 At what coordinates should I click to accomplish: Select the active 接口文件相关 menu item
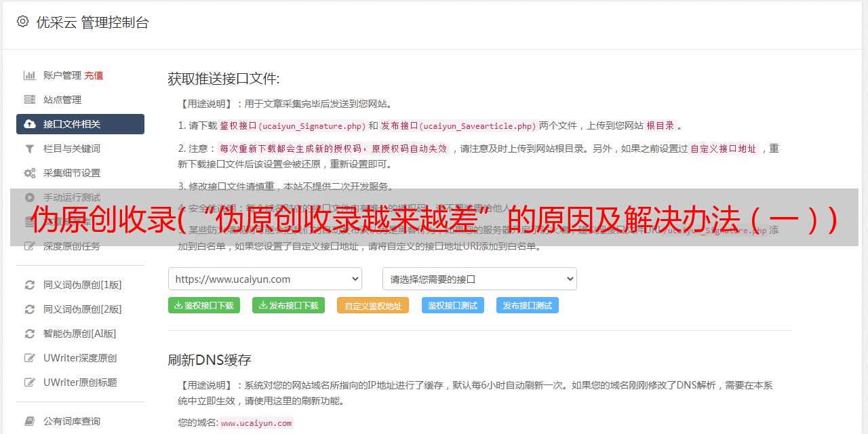[80, 124]
